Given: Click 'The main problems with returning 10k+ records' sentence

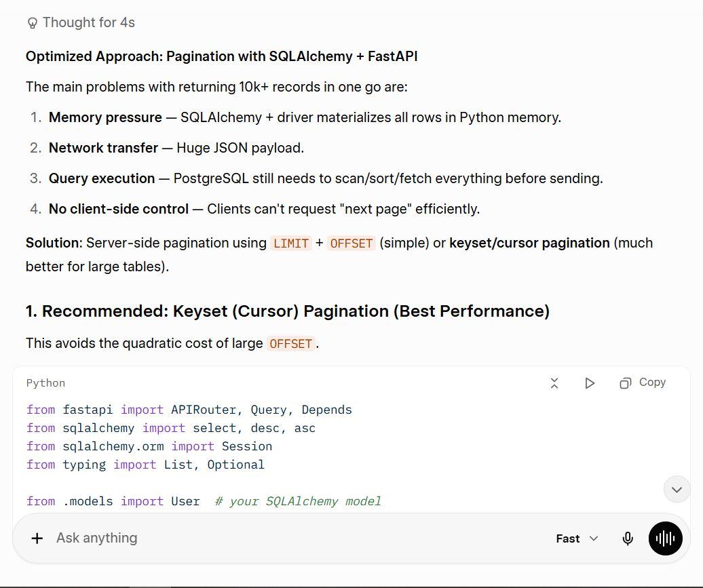Looking at the screenshot, I should point(216,87).
